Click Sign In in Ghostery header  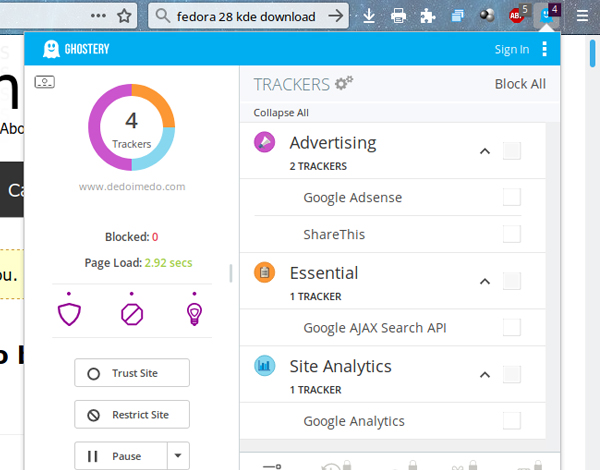[511, 49]
